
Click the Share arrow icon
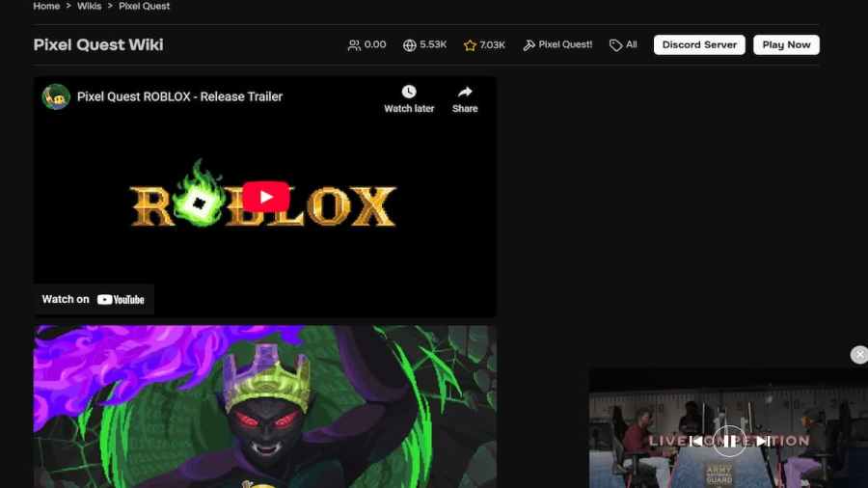[x=465, y=92]
